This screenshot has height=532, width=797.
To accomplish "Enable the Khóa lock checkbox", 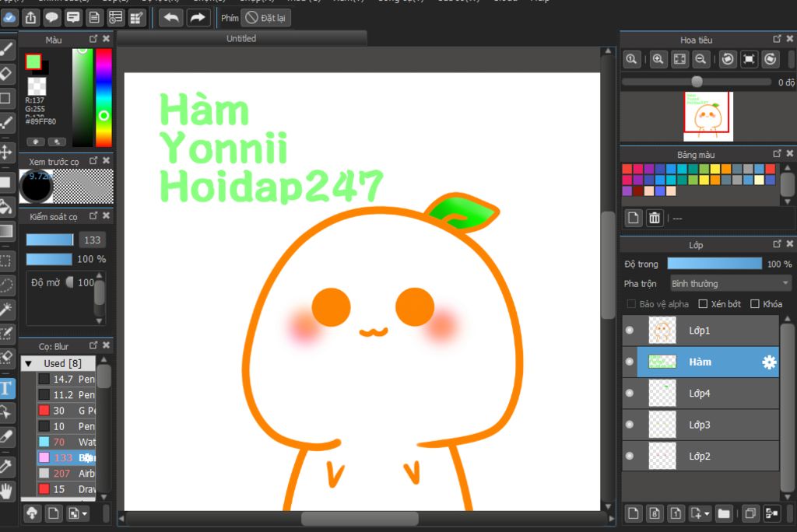I will [x=755, y=304].
